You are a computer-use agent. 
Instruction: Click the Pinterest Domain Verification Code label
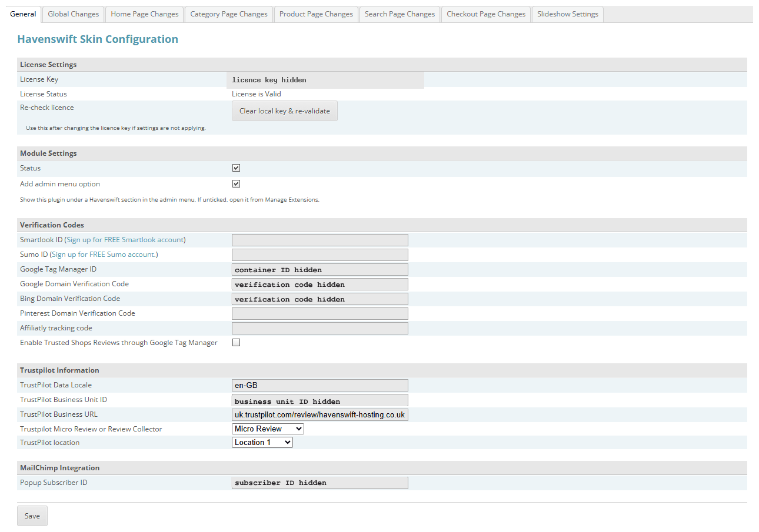[x=78, y=313]
